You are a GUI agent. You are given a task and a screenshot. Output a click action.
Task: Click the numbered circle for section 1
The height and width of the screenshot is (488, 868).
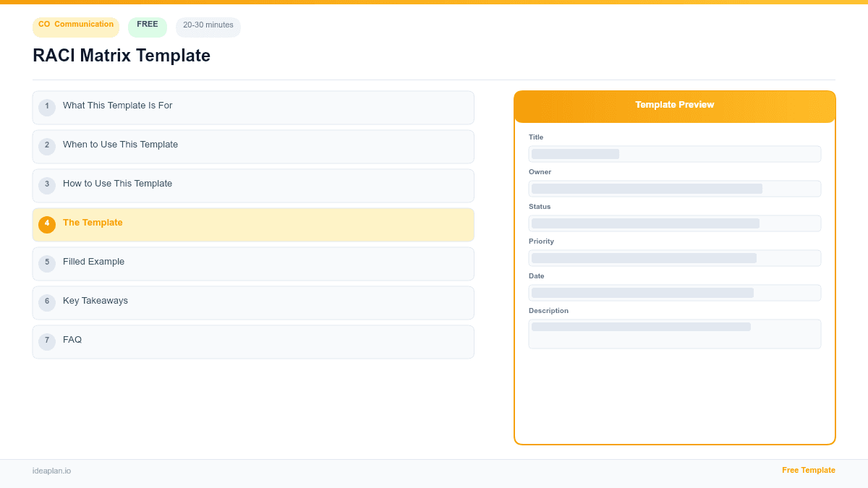click(47, 107)
